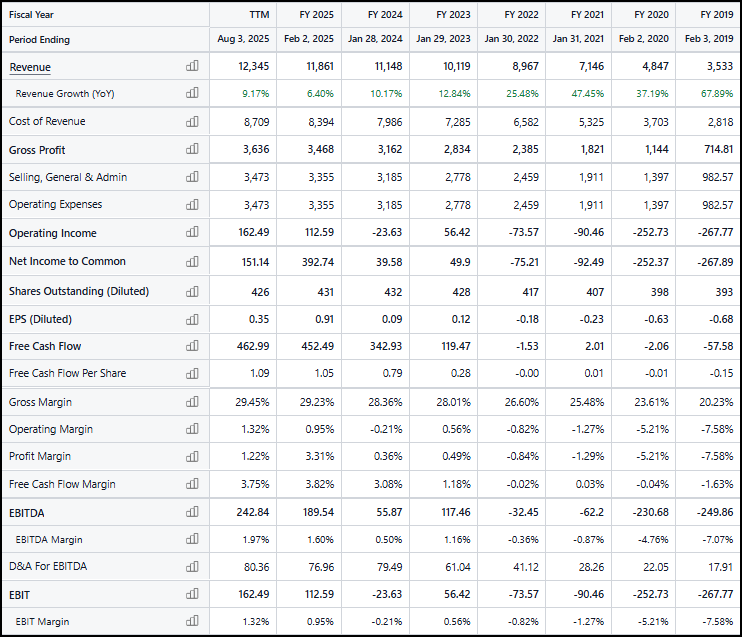This screenshot has height=637, width=742.
Task: Click the Period Ending label
Action: (x=39, y=40)
